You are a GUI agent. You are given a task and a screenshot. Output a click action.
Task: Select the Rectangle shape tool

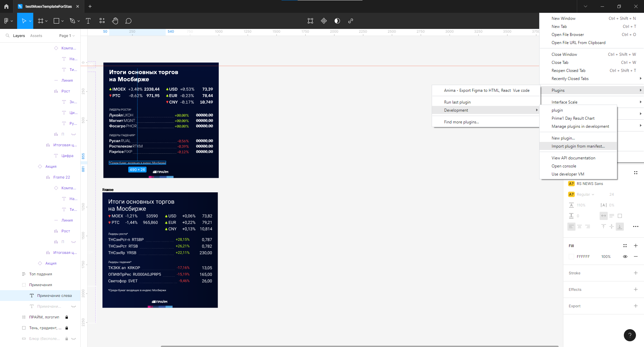click(x=56, y=21)
